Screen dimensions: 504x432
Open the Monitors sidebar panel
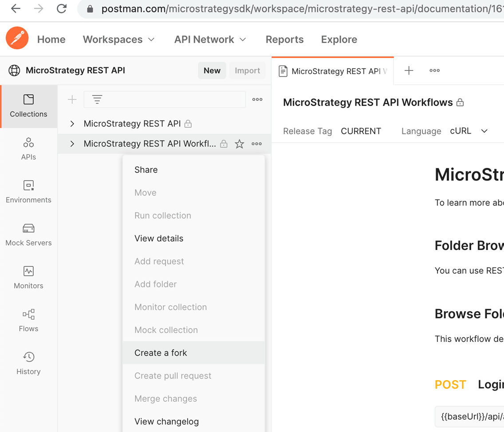[28, 277]
